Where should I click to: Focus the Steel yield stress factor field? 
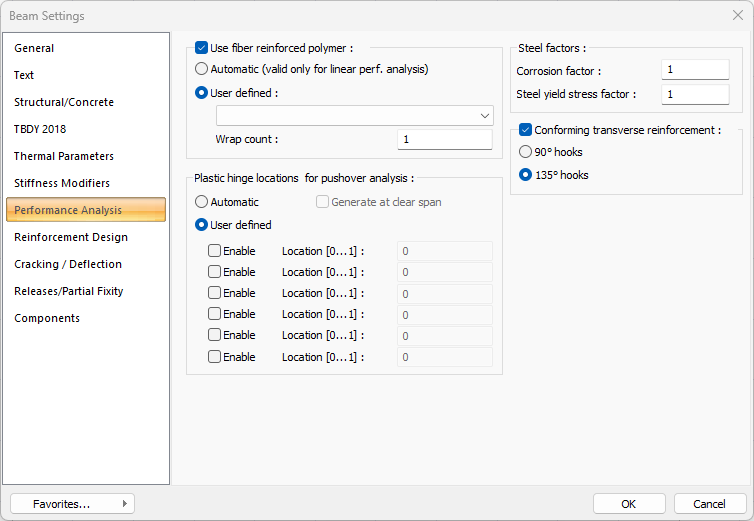click(x=694, y=94)
